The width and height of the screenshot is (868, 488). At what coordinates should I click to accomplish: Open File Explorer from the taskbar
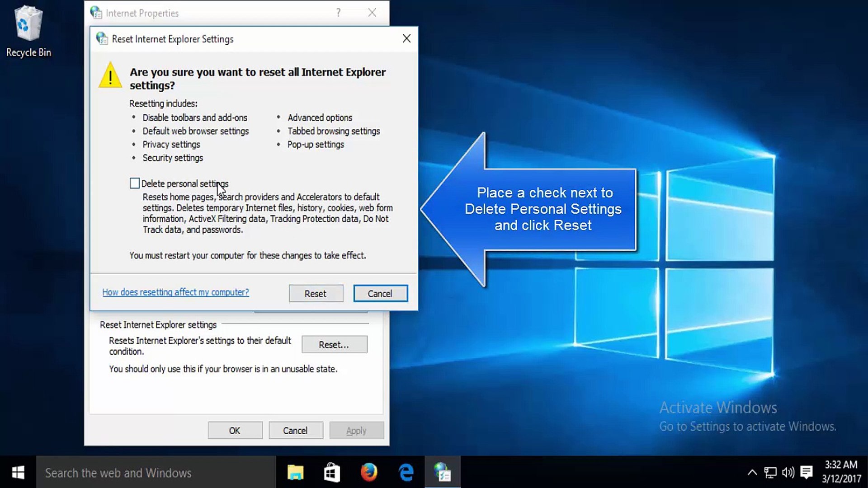295,473
